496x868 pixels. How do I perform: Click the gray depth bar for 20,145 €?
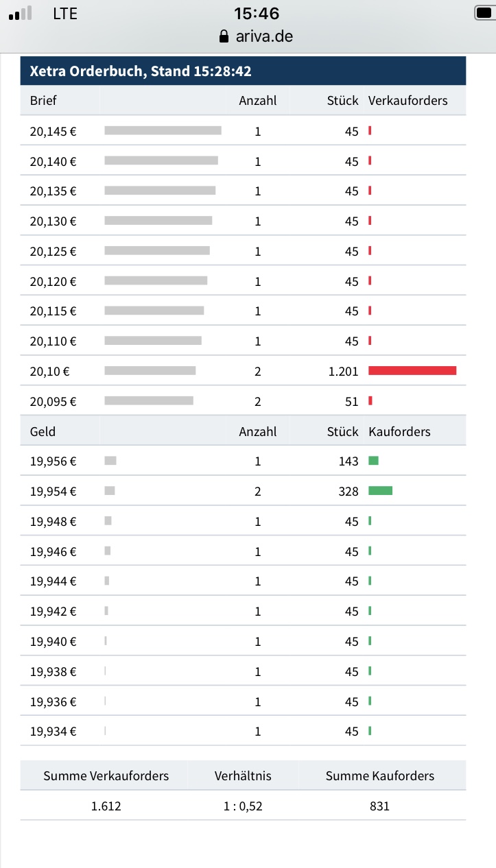[163, 130]
